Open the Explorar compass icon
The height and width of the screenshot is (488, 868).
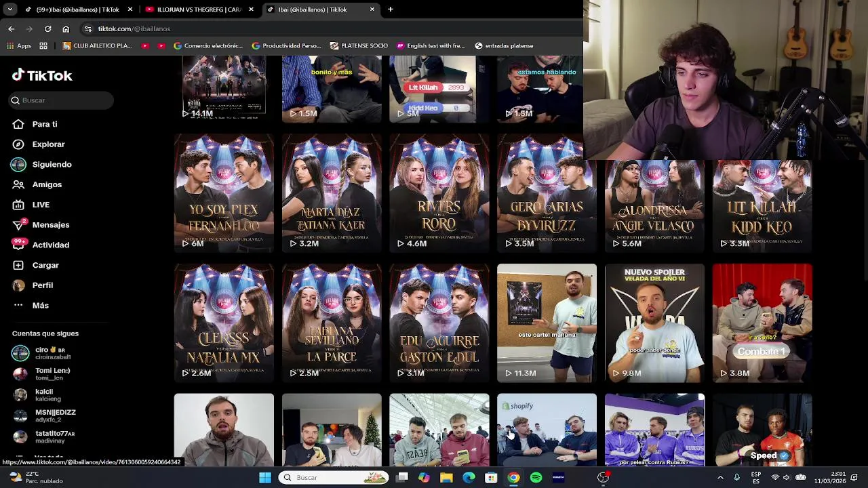(18, 144)
